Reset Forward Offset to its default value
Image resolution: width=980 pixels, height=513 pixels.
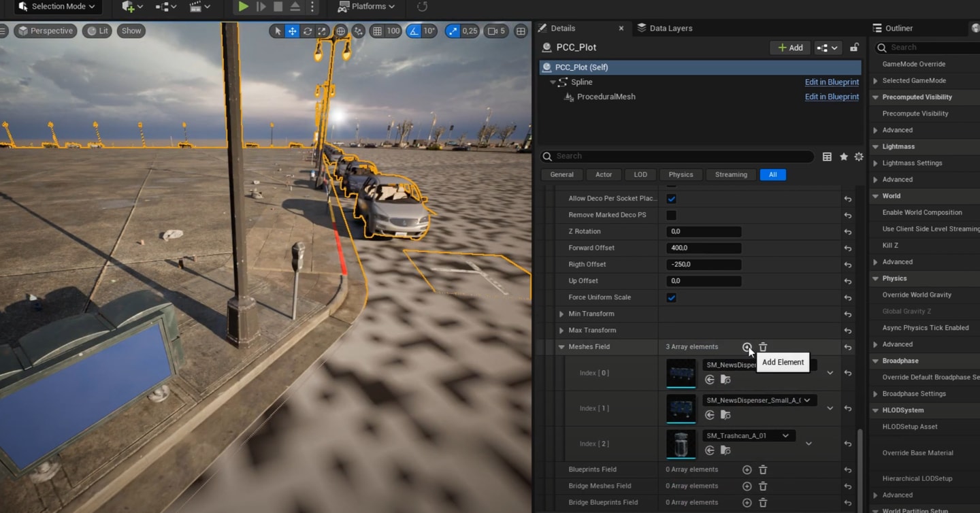pyautogui.click(x=847, y=248)
